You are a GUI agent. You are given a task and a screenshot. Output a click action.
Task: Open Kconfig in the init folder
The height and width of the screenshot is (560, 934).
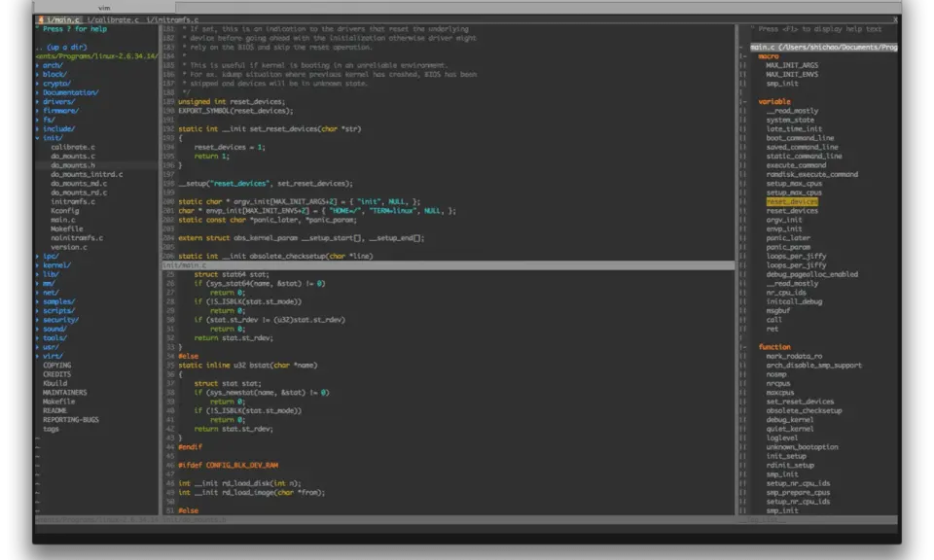(x=64, y=211)
